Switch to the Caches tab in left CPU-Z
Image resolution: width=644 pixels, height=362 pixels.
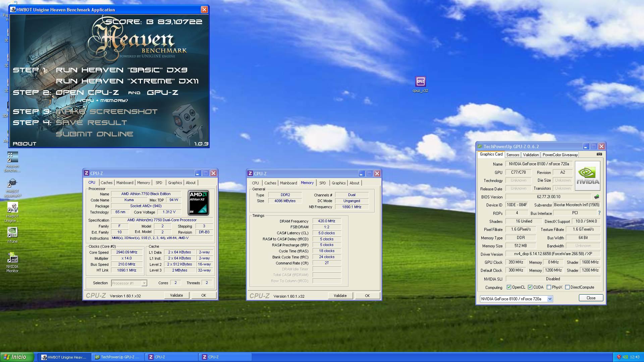point(107,183)
